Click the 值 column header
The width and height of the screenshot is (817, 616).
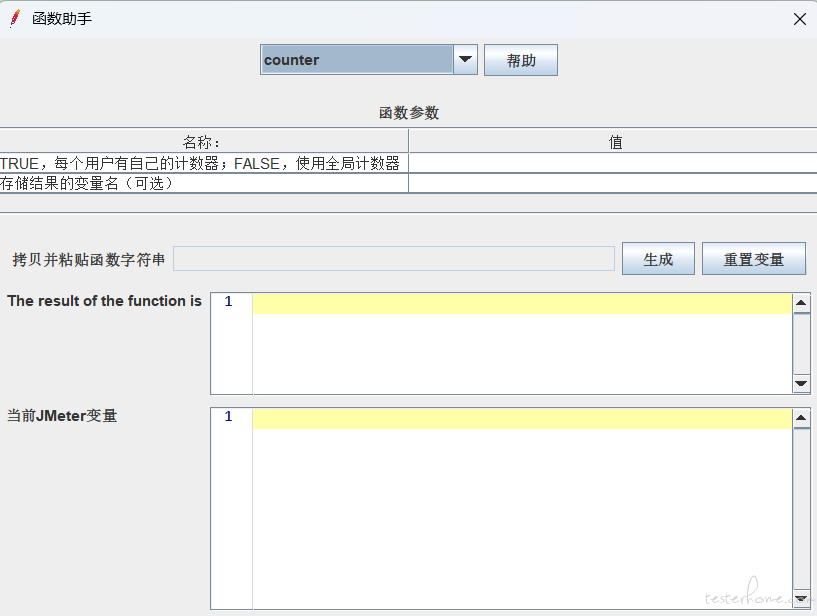click(614, 142)
